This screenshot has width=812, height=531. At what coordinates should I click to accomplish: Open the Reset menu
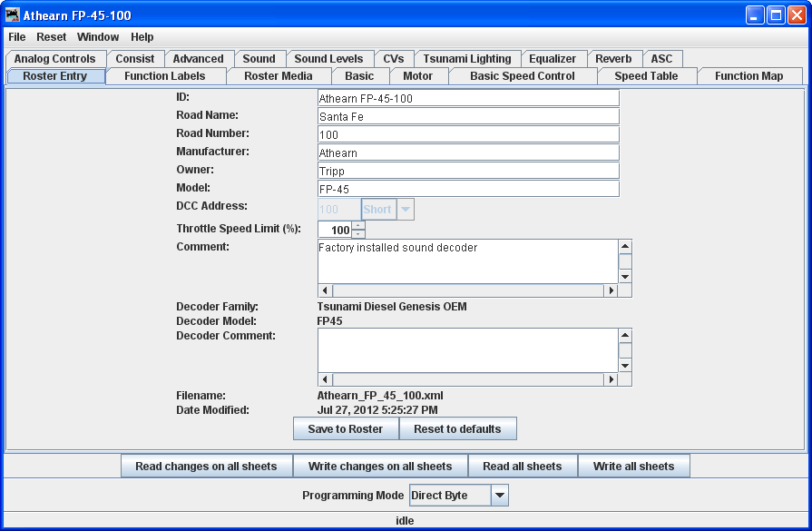click(52, 37)
